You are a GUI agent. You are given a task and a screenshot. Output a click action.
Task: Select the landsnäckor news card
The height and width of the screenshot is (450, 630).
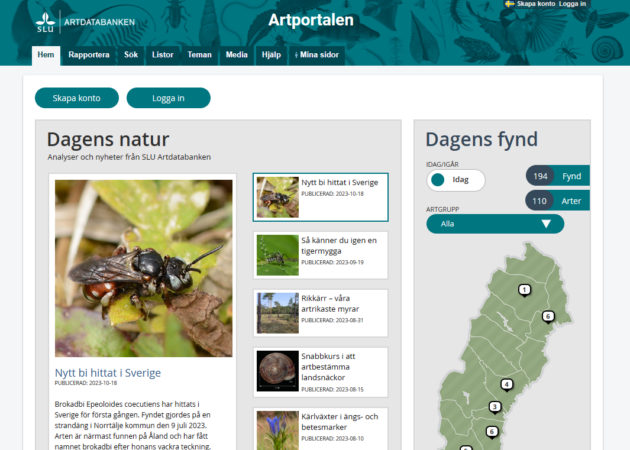(x=321, y=372)
